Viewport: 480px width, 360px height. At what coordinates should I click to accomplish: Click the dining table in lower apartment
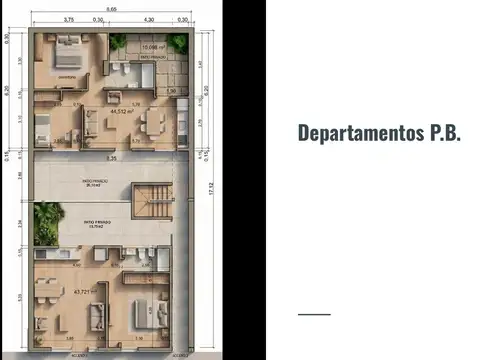(x=49, y=291)
